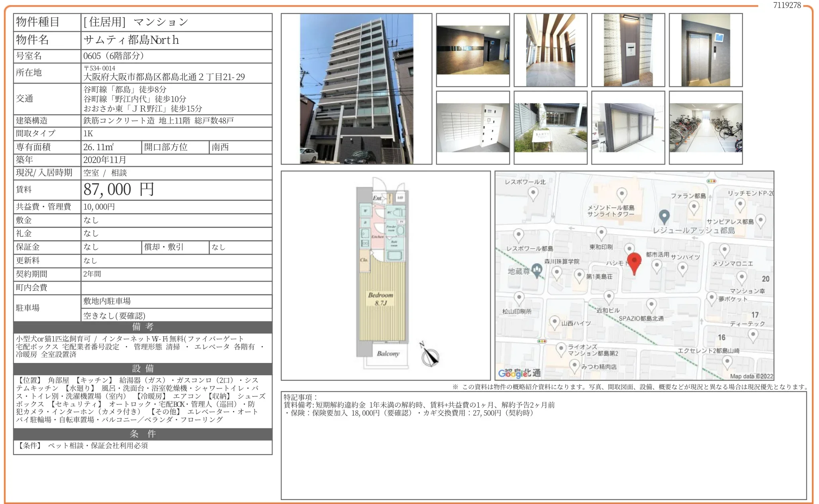819x504 pixels.
Task: Click the rent amount 87,000 円
Action: point(119,190)
